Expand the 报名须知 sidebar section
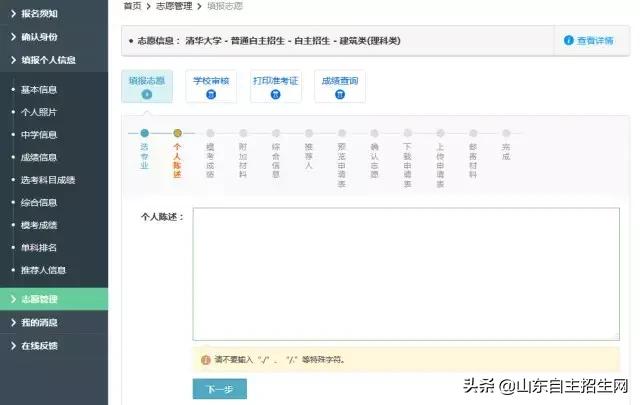The height and width of the screenshot is (405, 640). [x=54, y=13]
